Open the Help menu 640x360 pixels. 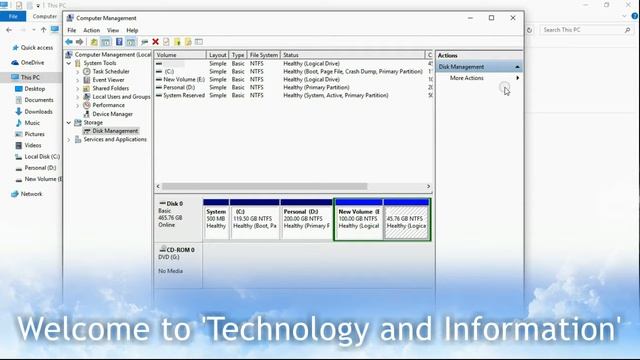132,30
